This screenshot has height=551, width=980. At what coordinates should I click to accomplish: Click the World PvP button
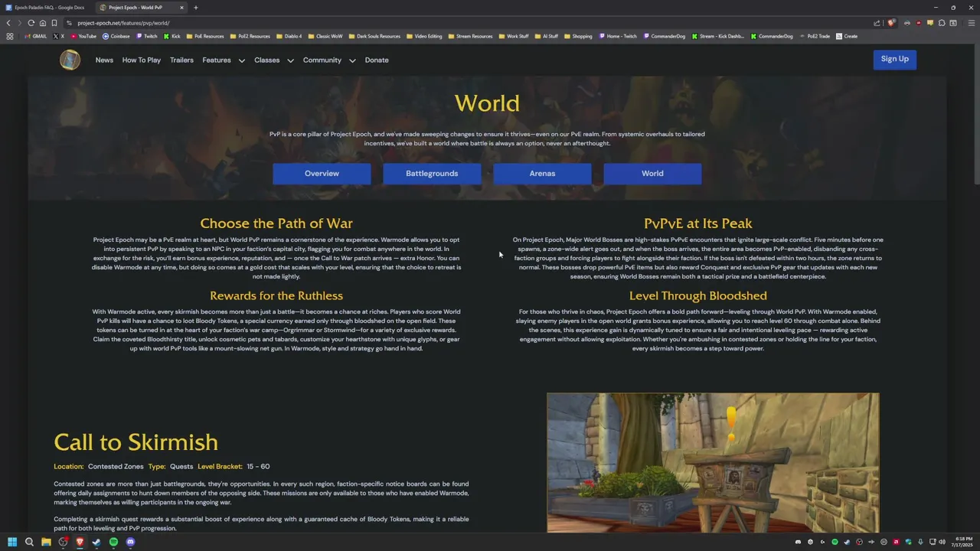point(652,174)
